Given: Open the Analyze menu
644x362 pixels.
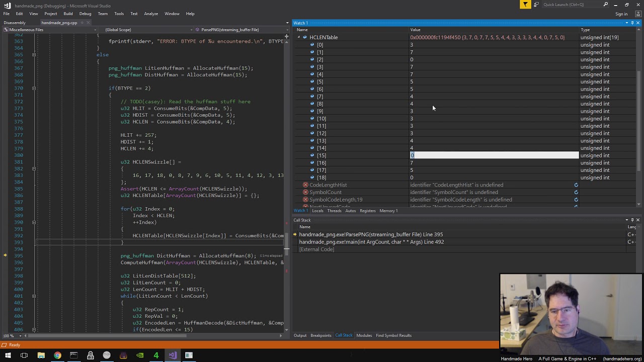Looking at the screenshot, I should coord(151,14).
